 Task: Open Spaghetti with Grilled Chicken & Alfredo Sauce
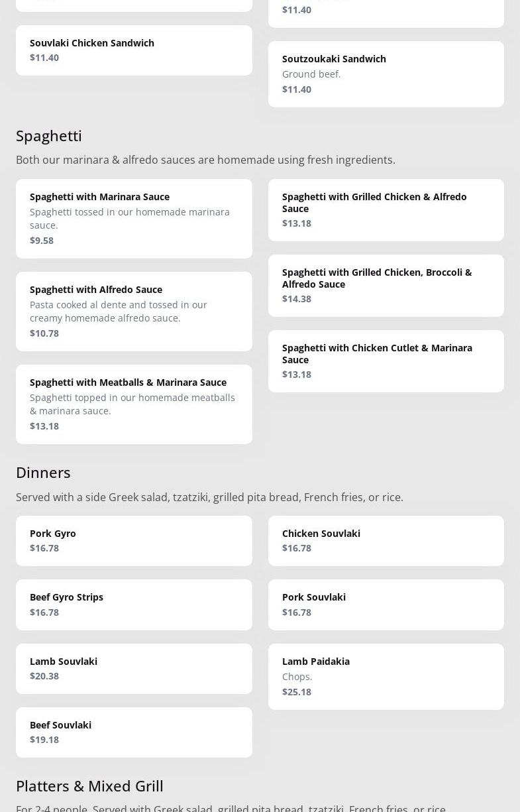point(386,209)
